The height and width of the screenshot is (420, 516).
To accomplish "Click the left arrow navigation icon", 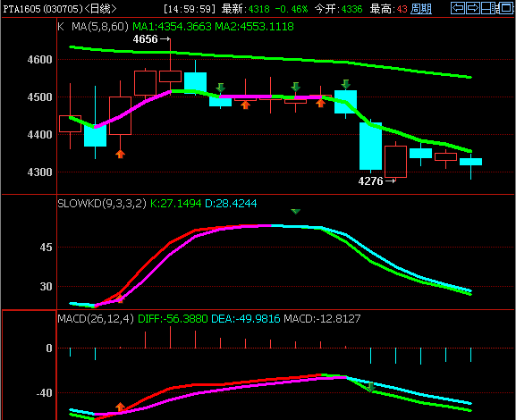I will click(x=458, y=8).
